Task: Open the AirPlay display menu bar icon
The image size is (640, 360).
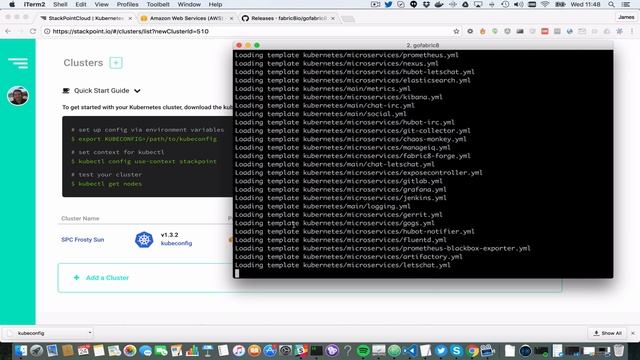Action: [x=478, y=4]
